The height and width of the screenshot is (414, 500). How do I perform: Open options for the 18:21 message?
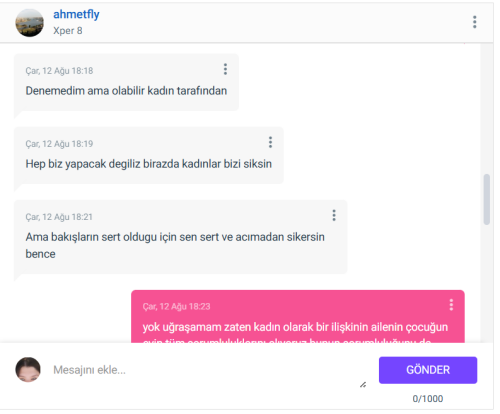(334, 215)
